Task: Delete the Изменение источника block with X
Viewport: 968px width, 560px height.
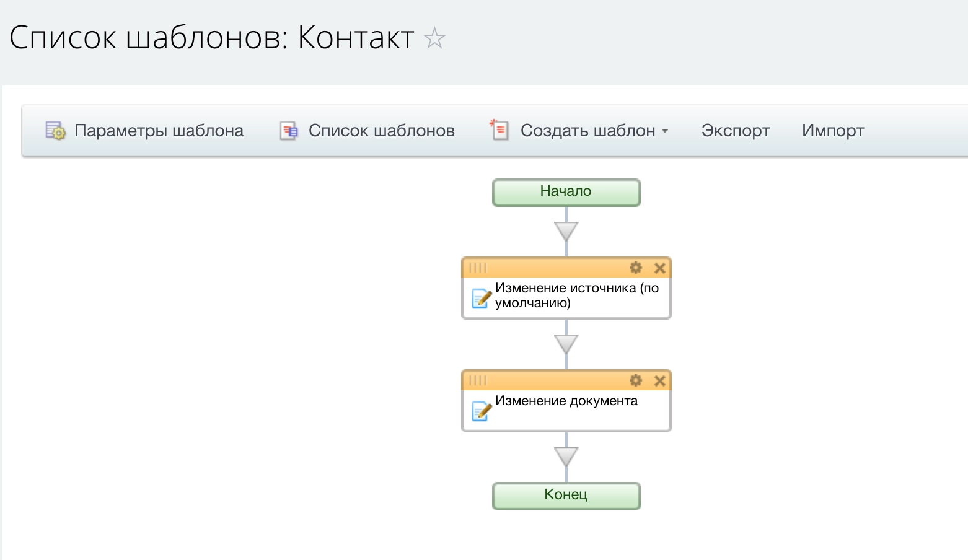Action: [x=660, y=268]
